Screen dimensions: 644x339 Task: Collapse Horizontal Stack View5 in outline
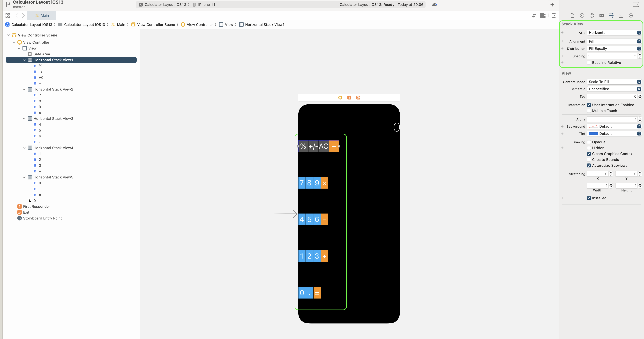coord(24,177)
